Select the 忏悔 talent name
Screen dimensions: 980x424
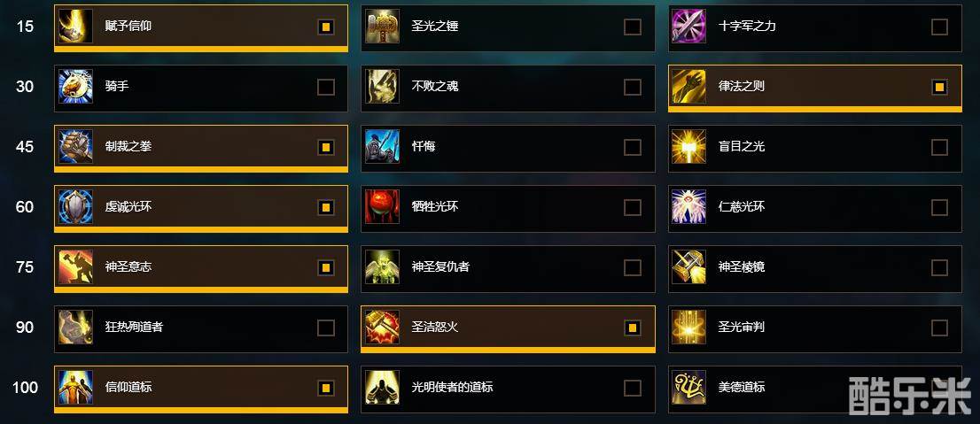pyautogui.click(x=424, y=147)
